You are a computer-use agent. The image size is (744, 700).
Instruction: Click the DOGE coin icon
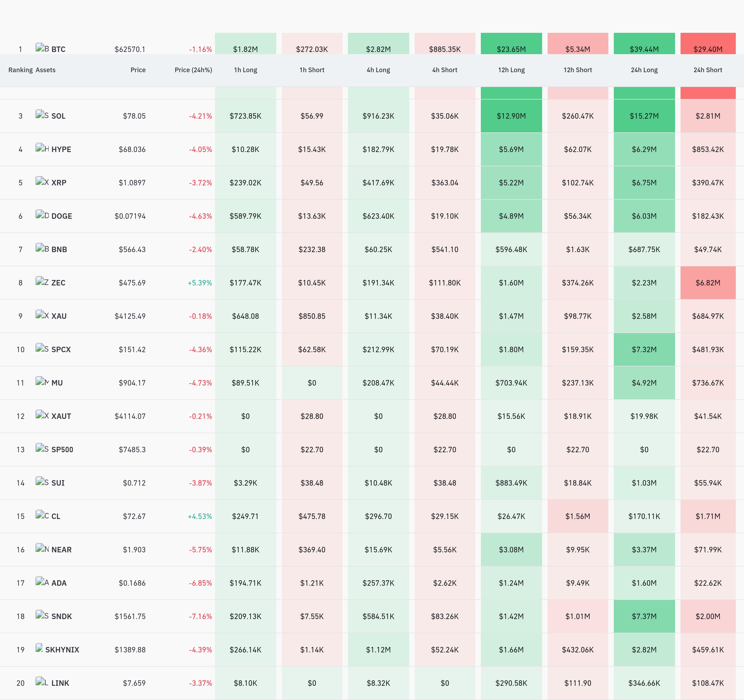42,214
